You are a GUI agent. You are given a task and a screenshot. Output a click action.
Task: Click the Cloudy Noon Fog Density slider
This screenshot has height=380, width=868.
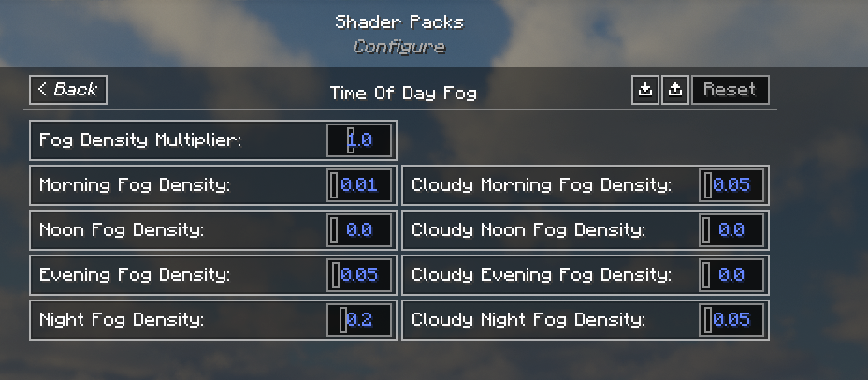coord(731,230)
